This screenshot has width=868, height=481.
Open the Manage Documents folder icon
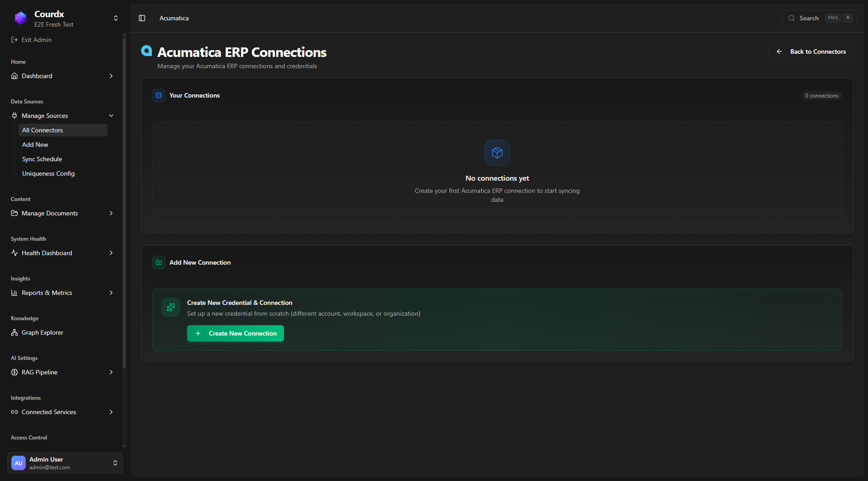click(14, 213)
